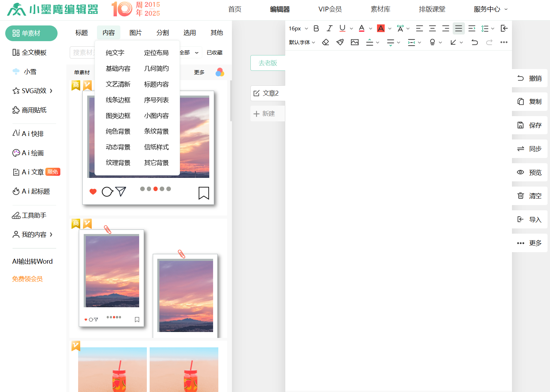Image resolution: width=550 pixels, height=392 pixels.
Task: Click the 免费领会员 link
Action: click(28, 279)
